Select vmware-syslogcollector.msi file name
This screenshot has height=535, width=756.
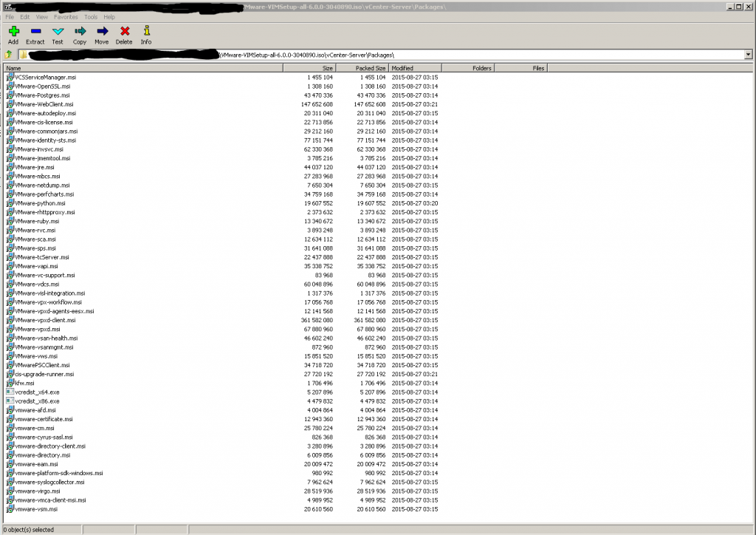point(49,483)
